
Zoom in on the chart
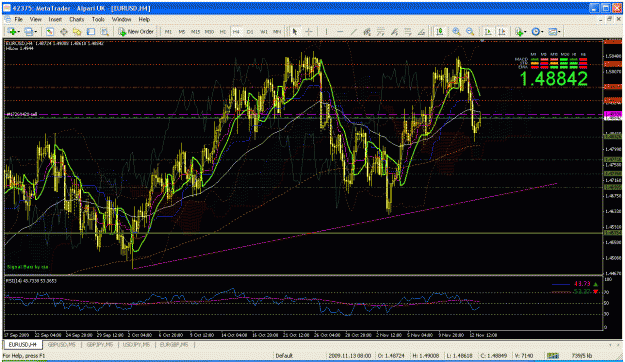click(456, 31)
